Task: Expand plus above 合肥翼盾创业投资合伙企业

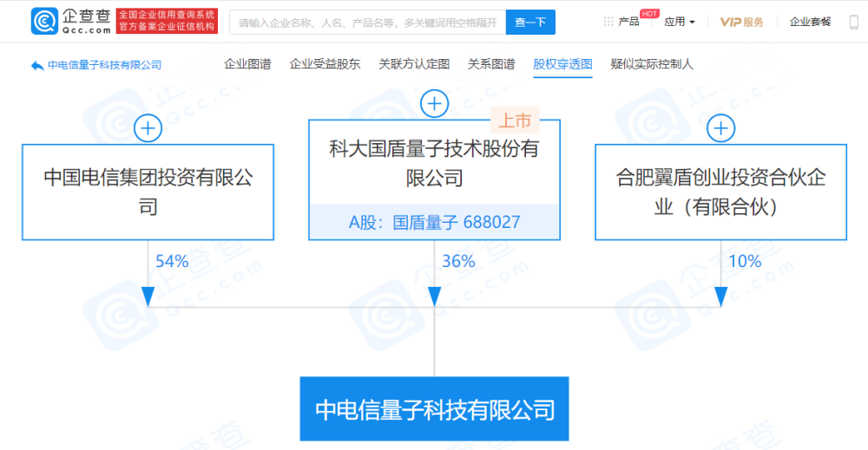Action: coord(720,128)
